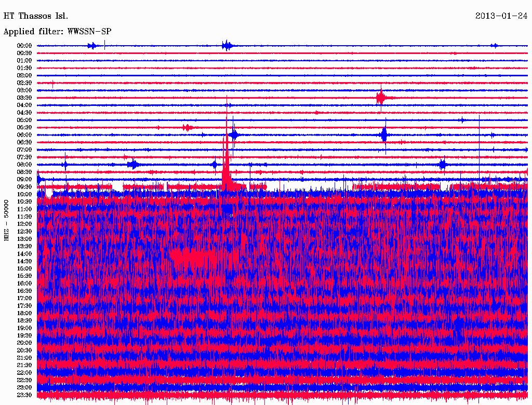Click the 03:30 time label
Viewport: 532px width, 405px height.
[24, 98]
